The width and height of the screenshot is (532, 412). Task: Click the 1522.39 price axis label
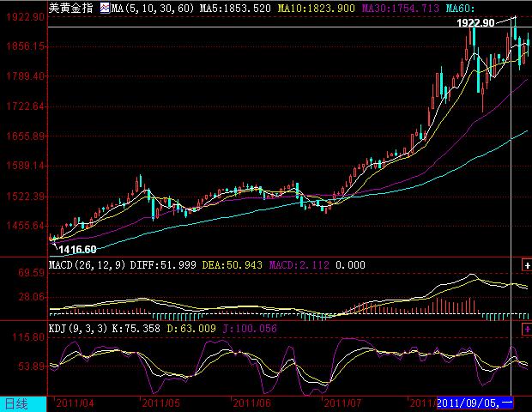(x=26, y=197)
